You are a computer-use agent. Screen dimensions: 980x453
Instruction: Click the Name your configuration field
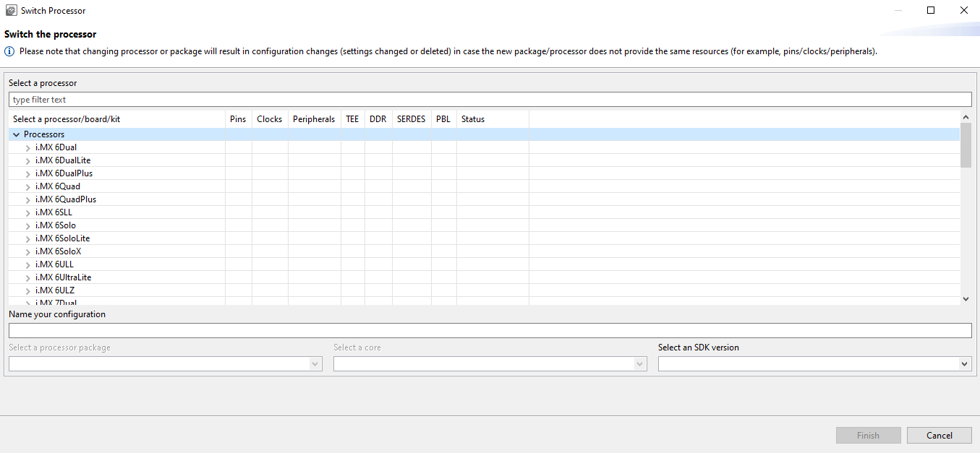click(x=490, y=330)
